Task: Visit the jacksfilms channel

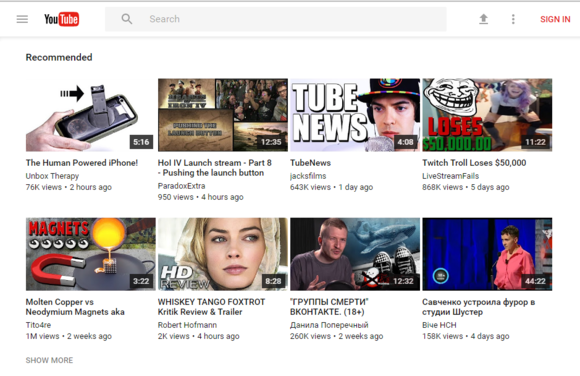Action: tap(308, 176)
